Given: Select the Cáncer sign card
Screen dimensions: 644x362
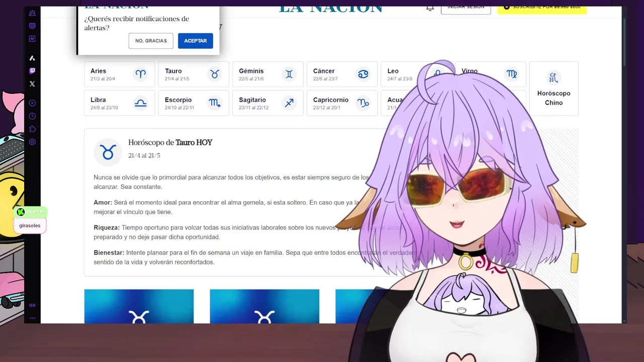Looking at the screenshot, I should coord(342,74).
